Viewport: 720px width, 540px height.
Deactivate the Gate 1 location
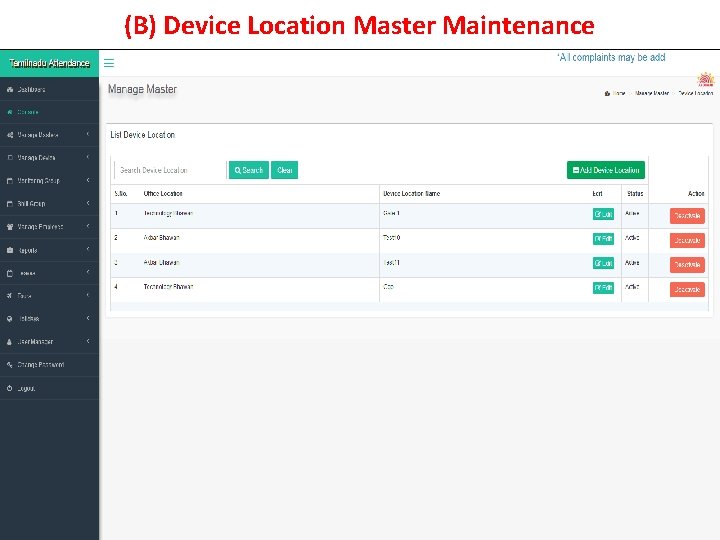[x=687, y=216]
